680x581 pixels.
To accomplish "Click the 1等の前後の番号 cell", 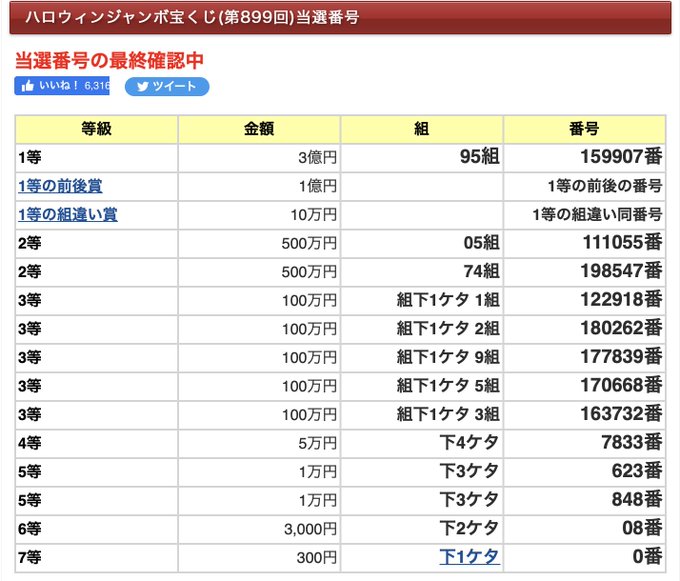I will 585,186.
